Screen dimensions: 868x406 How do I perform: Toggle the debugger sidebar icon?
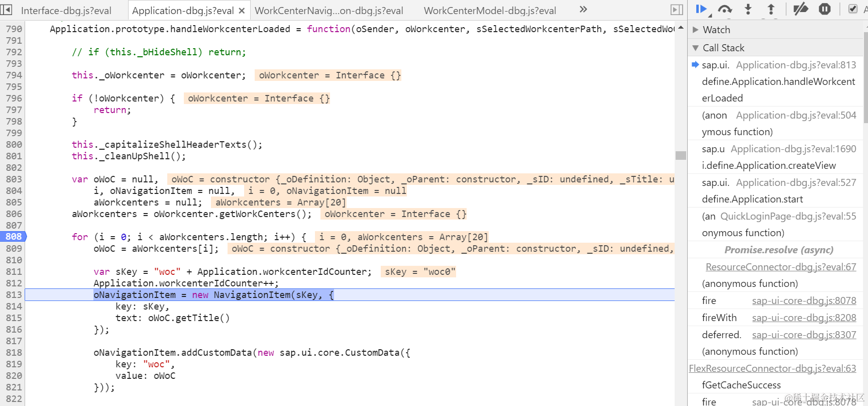point(677,10)
